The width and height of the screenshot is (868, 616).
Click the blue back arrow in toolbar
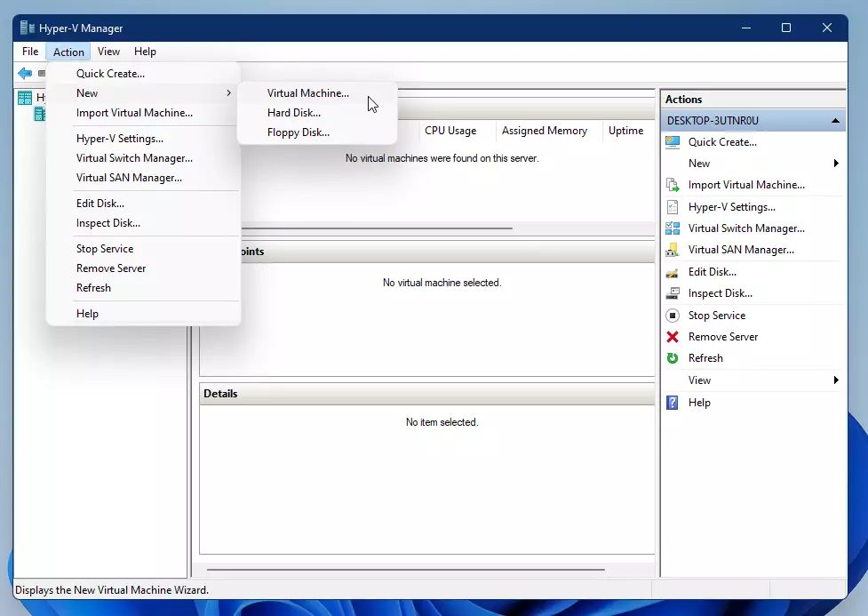click(25, 73)
